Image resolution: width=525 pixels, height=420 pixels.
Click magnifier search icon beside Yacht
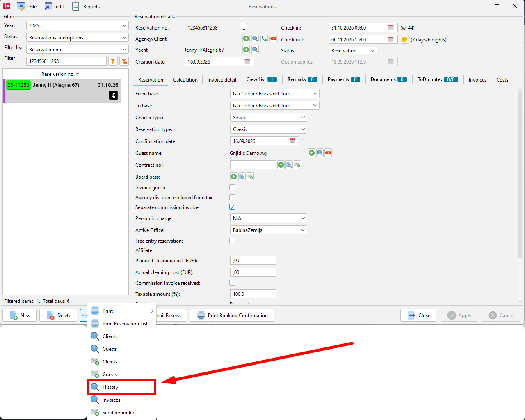tap(255, 50)
